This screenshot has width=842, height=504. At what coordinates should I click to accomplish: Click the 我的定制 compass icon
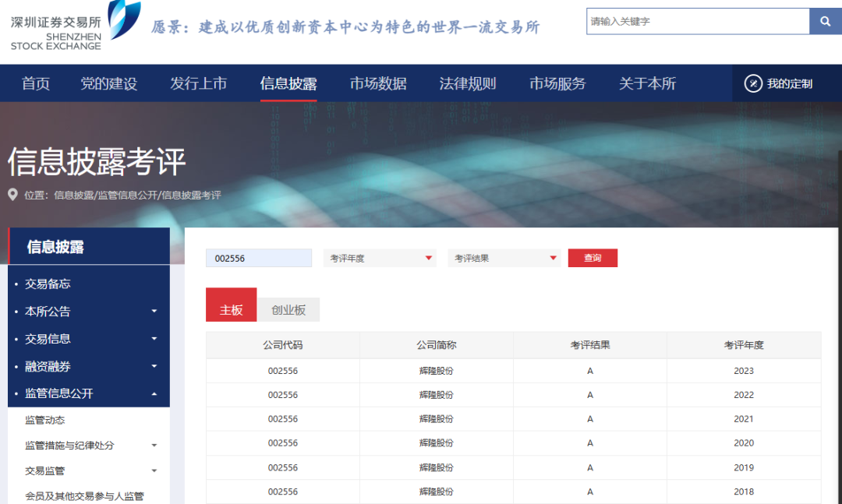click(753, 83)
